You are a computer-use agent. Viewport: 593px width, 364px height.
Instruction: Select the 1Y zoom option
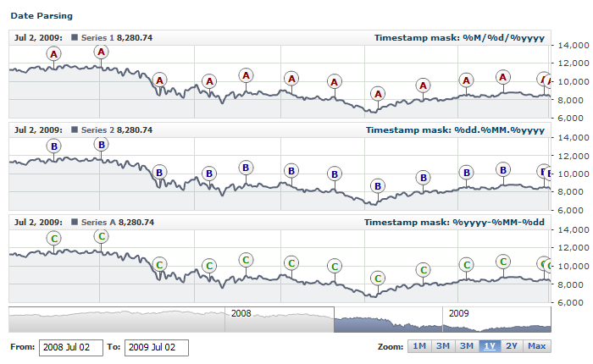coord(489,346)
